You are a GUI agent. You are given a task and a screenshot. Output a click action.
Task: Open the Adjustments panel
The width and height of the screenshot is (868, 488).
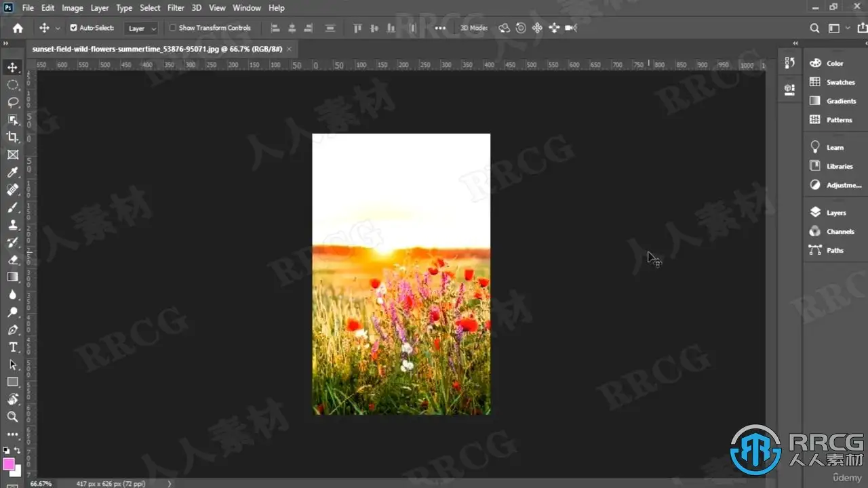[x=835, y=185]
